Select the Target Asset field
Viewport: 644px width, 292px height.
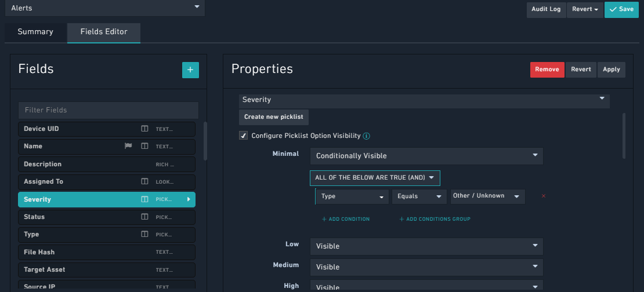[107, 270]
